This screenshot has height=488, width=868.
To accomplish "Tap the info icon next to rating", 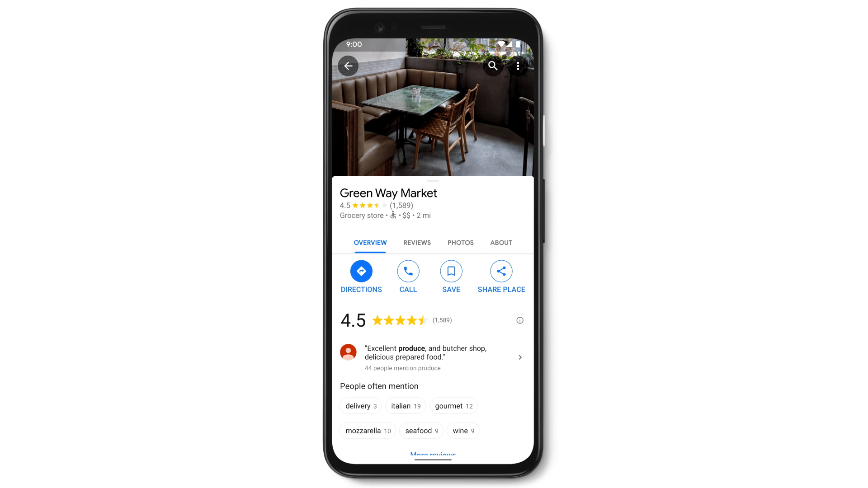I will (x=519, y=320).
